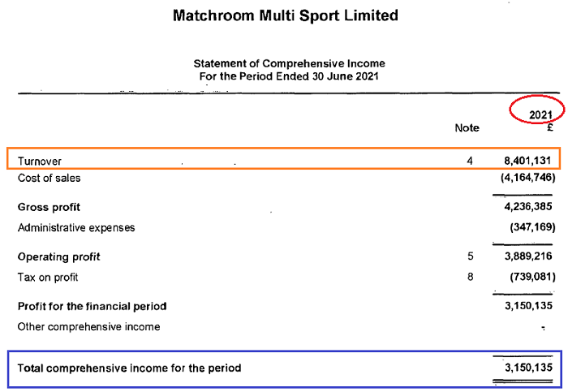Select the Profit for the financial period label
The width and height of the screenshot is (568, 392).
tap(92, 306)
